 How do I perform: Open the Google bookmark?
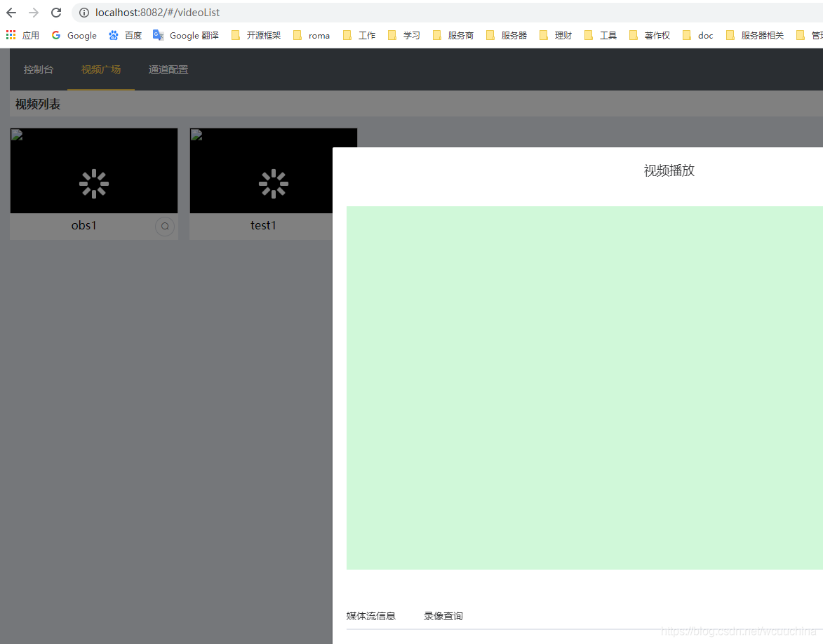(x=74, y=34)
